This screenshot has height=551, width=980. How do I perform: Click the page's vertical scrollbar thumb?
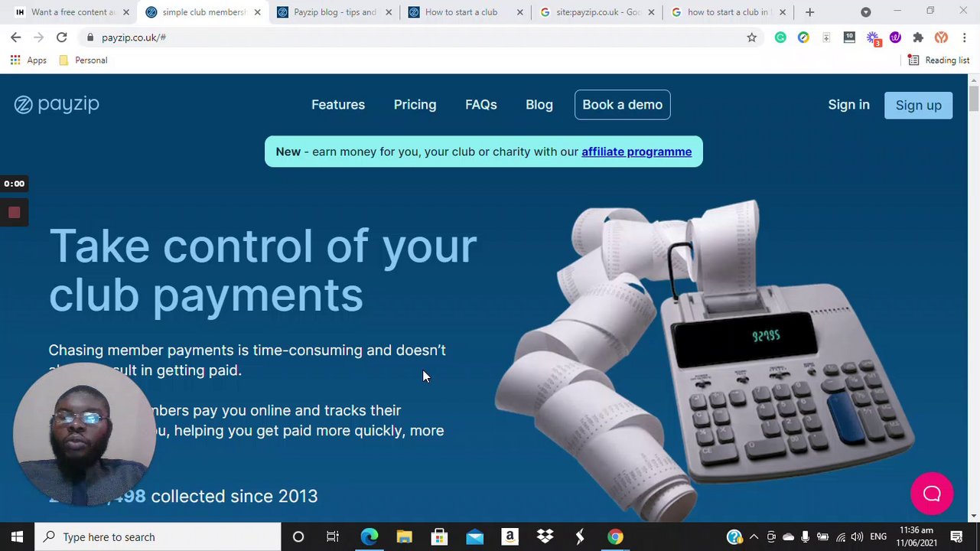tap(974, 99)
